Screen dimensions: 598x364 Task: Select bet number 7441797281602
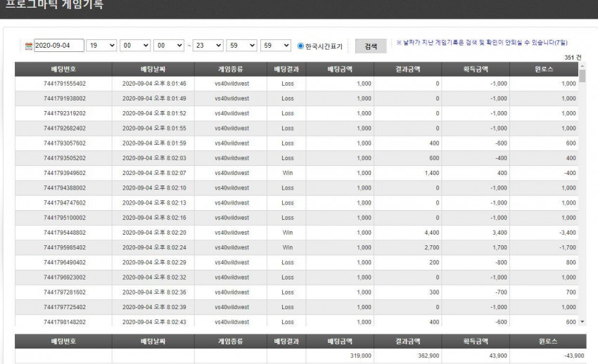(x=65, y=292)
